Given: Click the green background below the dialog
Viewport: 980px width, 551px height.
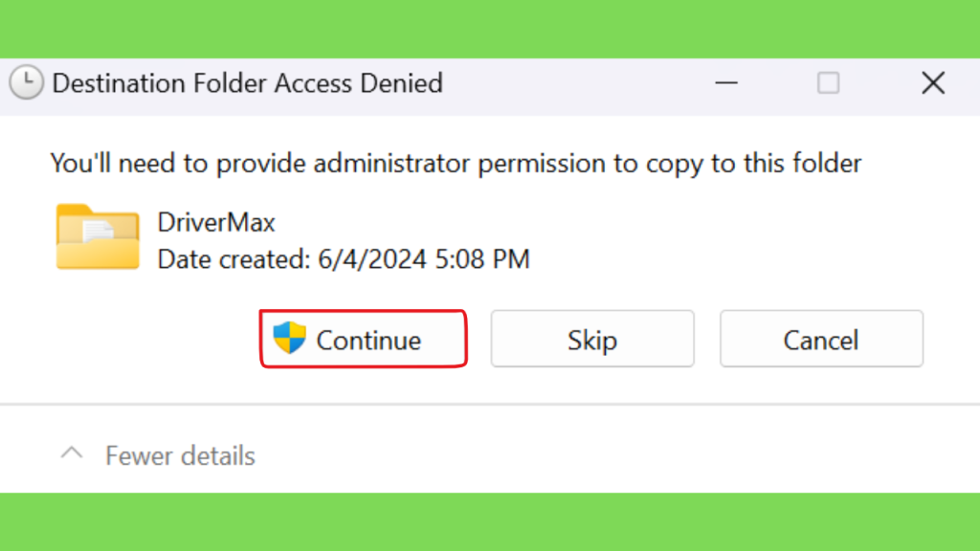Looking at the screenshot, I should (x=490, y=522).
